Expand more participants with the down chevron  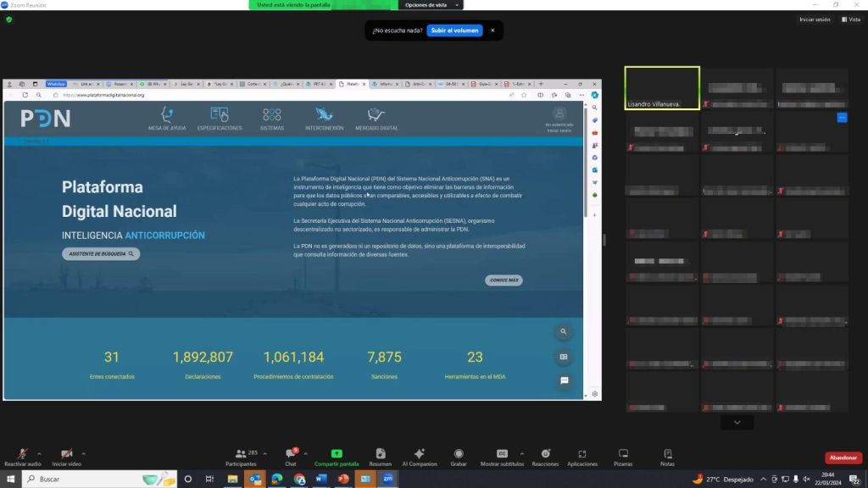(x=737, y=422)
